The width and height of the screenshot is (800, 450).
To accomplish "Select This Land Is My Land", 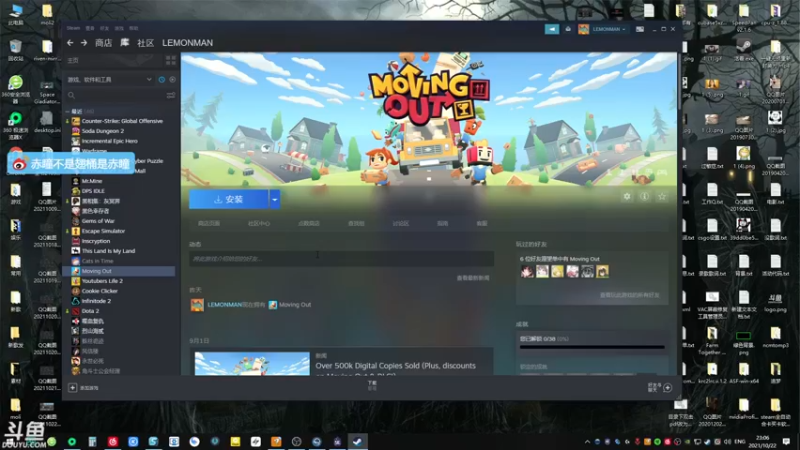I will 108,251.
